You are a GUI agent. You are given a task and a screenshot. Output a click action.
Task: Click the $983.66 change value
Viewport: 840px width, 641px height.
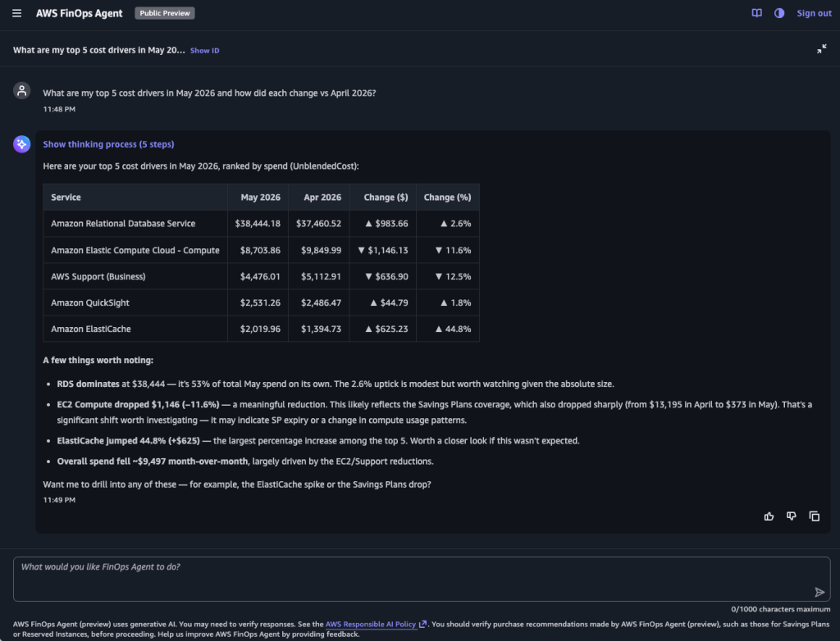point(386,223)
